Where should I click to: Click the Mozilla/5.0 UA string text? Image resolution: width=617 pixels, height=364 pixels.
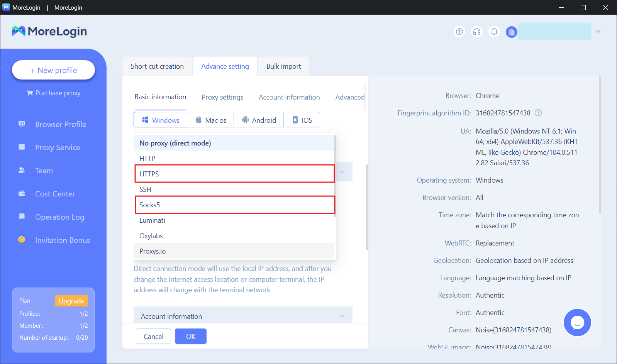pyautogui.click(x=527, y=147)
